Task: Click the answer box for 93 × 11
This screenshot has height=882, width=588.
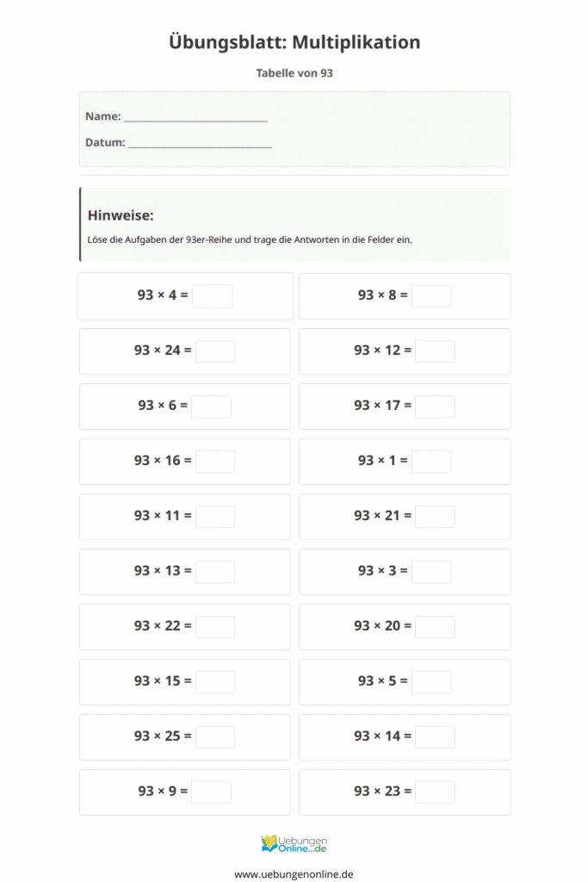Action: (x=215, y=517)
